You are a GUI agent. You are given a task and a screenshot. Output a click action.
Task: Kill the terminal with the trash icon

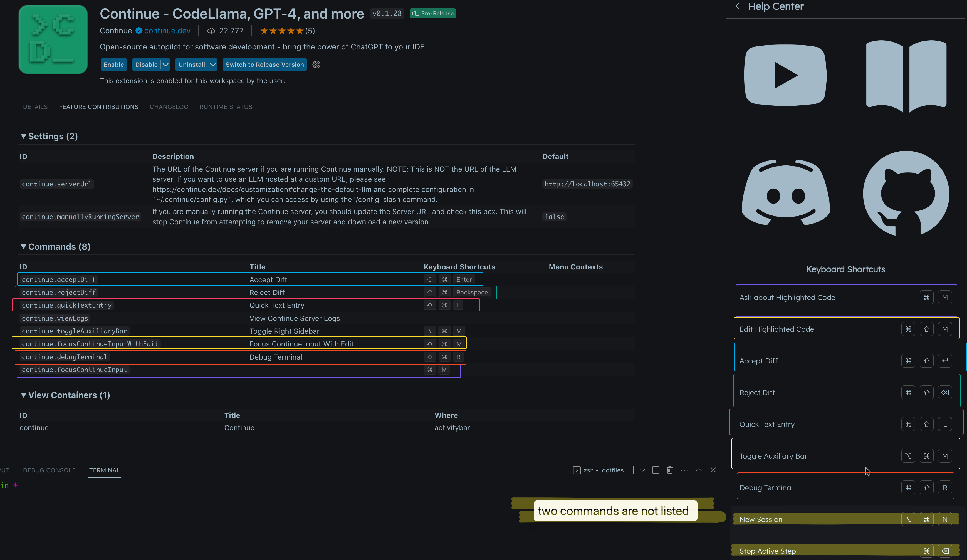coord(670,470)
